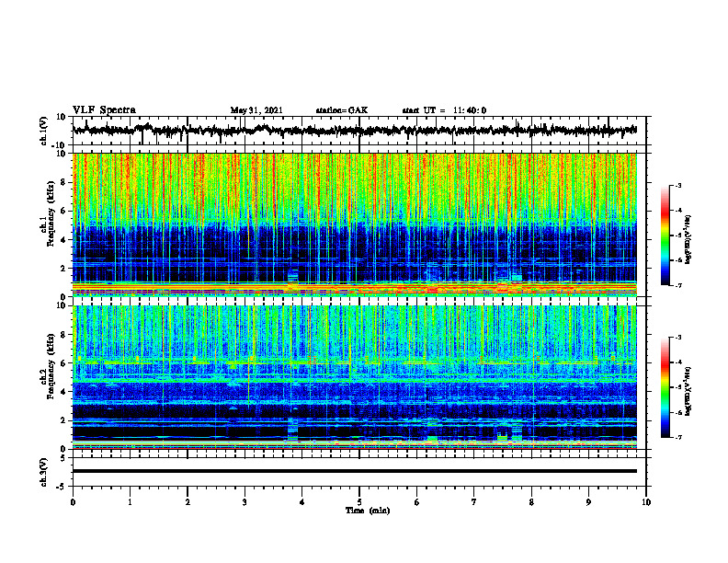Click time axis tick label "1" at bottom
728x563 pixels.
pos(130,502)
